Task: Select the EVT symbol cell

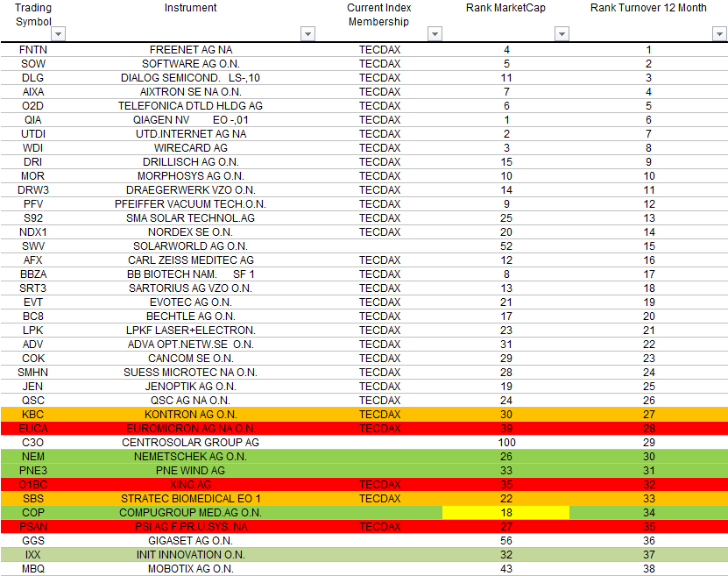Action: coord(33,302)
